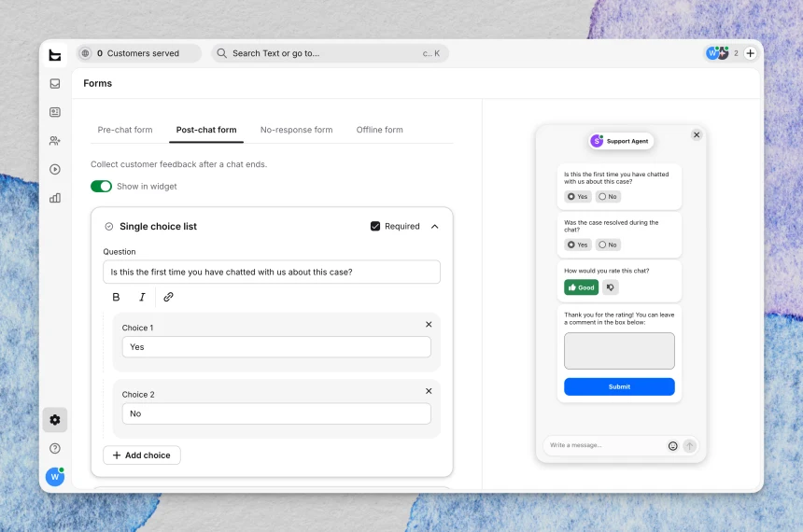
Task: Click the Thank you for the rating text
Action: [x=619, y=318]
